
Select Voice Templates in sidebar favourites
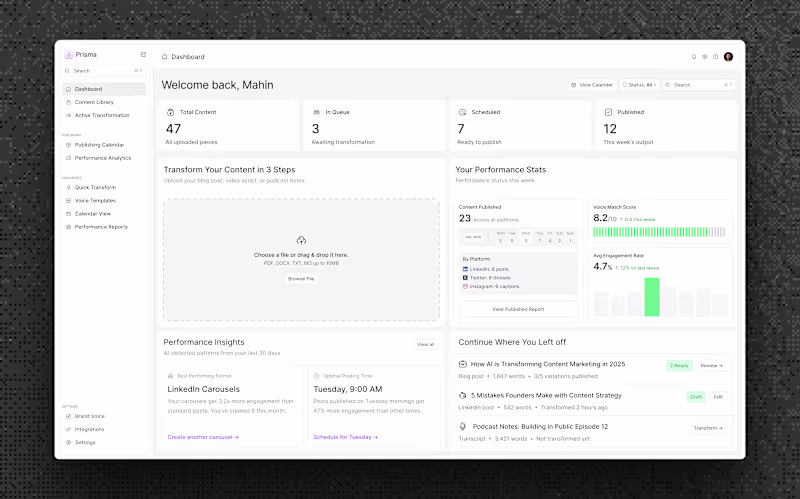pyautogui.click(x=104, y=201)
